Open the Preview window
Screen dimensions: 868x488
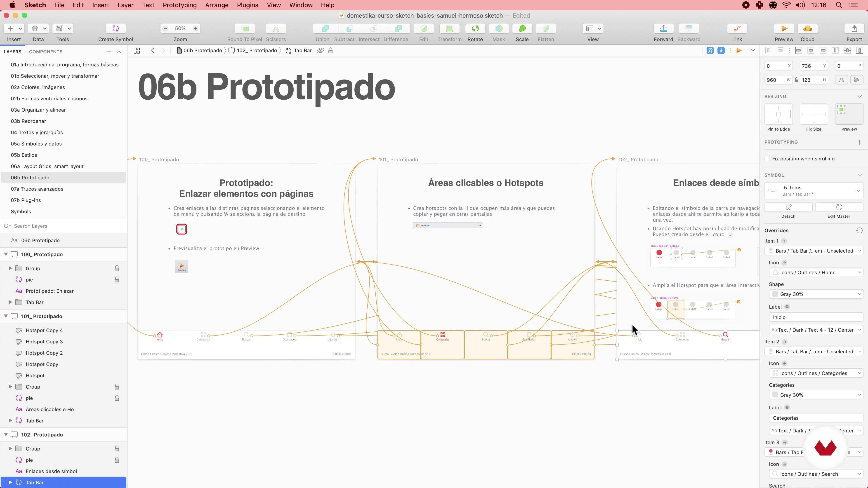coord(784,29)
